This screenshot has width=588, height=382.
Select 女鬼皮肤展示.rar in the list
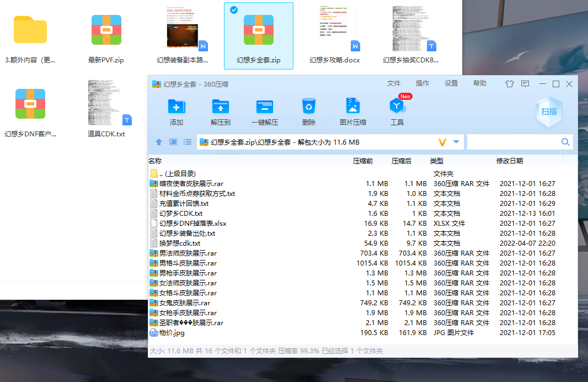[x=362, y=303]
